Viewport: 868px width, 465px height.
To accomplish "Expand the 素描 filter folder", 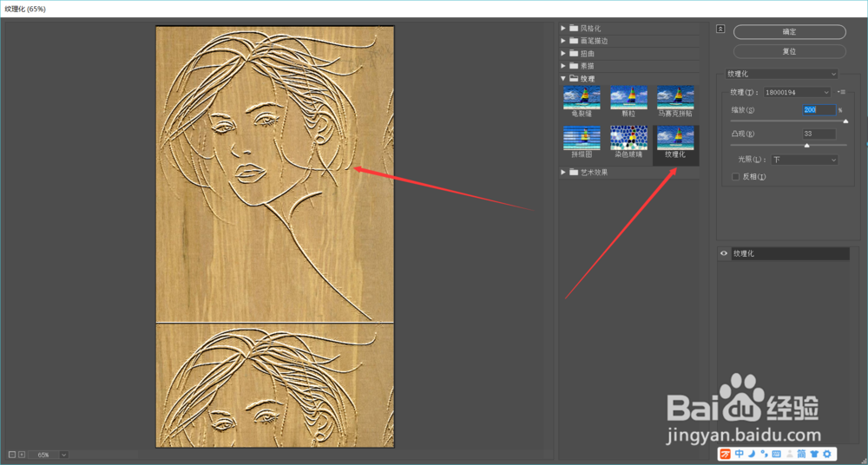I will (x=563, y=66).
